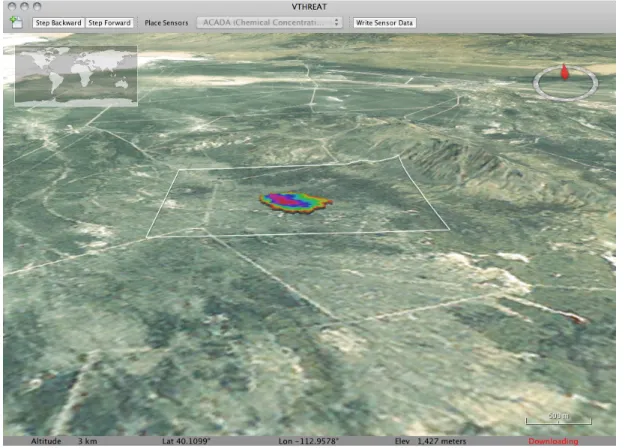Click Step Backward button
This screenshot has width=625, height=448.
[58, 23]
